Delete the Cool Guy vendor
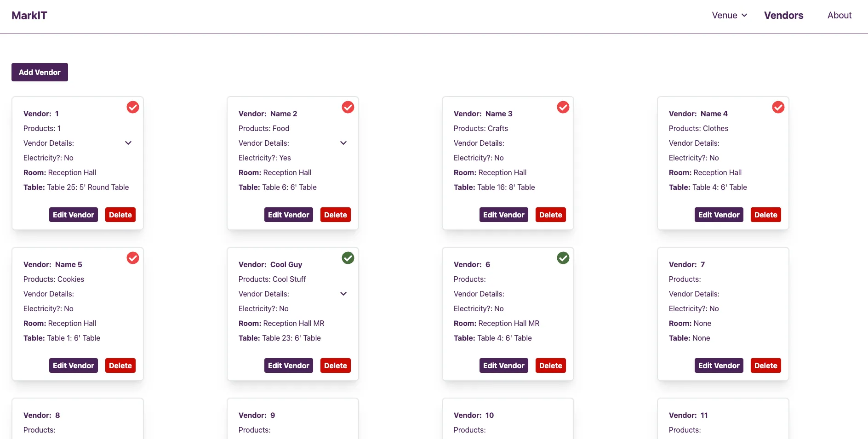The height and width of the screenshot is (439, 868). tap(335, 365)
